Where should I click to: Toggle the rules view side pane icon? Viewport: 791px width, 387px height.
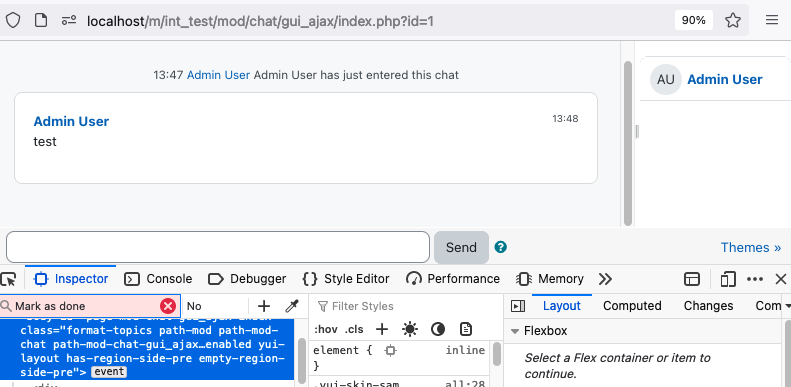(x=518, y=306)
